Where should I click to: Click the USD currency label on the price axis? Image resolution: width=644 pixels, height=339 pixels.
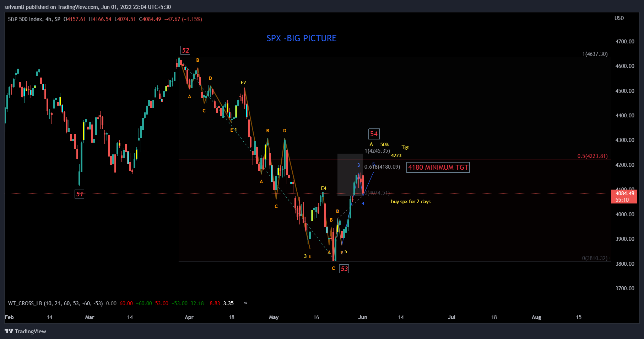pyautogui.click(x=619, y=18)
